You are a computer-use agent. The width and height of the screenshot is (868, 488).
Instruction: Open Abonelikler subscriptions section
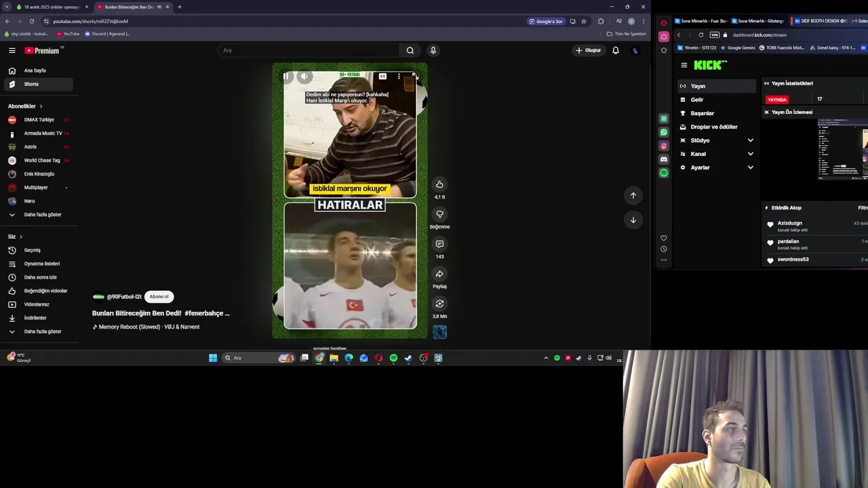coord(25,106)
